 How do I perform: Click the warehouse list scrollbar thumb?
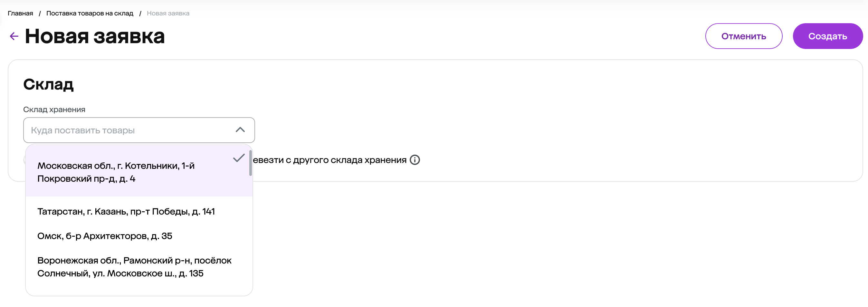coord(250,163)
